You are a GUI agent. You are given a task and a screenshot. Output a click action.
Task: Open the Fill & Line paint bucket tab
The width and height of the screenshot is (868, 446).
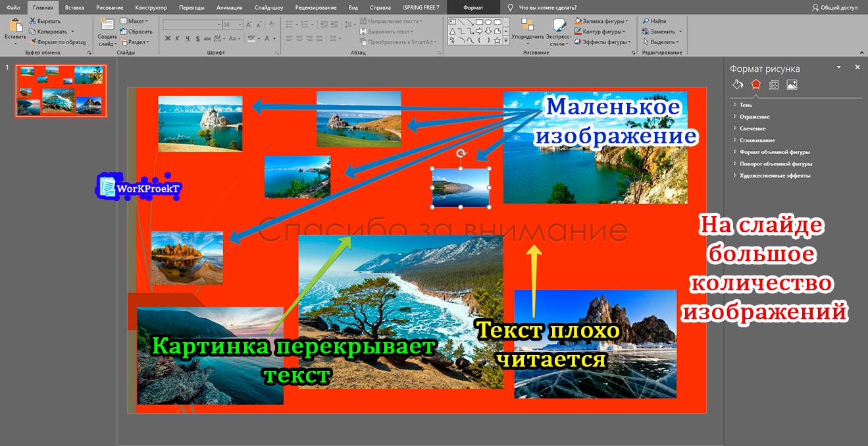tap(738, 84)
